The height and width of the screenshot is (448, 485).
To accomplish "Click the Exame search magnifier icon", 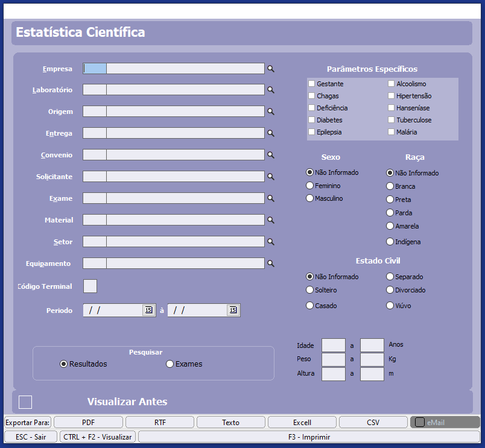I will 271,198.
